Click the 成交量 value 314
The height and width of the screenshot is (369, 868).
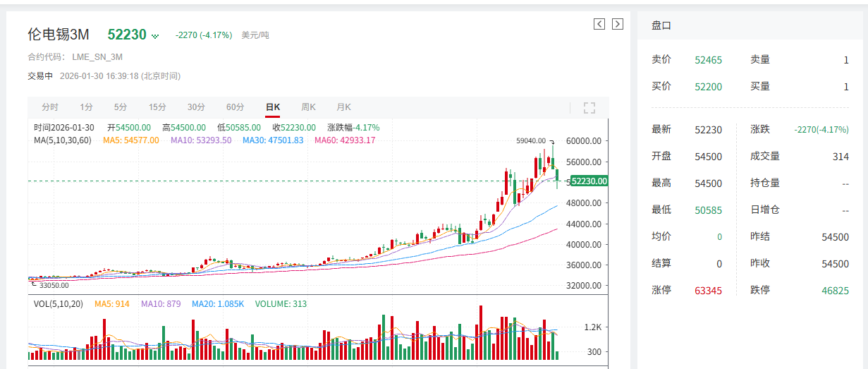tap(841, 157)
